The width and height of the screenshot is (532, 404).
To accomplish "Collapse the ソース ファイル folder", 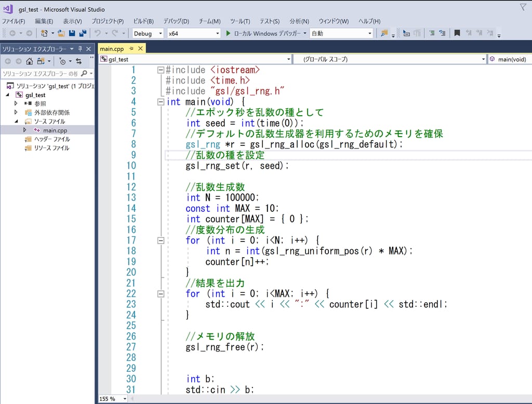I will tap(16, 121).
